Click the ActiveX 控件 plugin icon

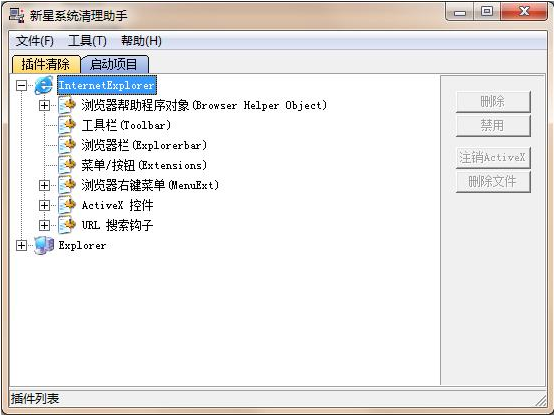[67, 205]
